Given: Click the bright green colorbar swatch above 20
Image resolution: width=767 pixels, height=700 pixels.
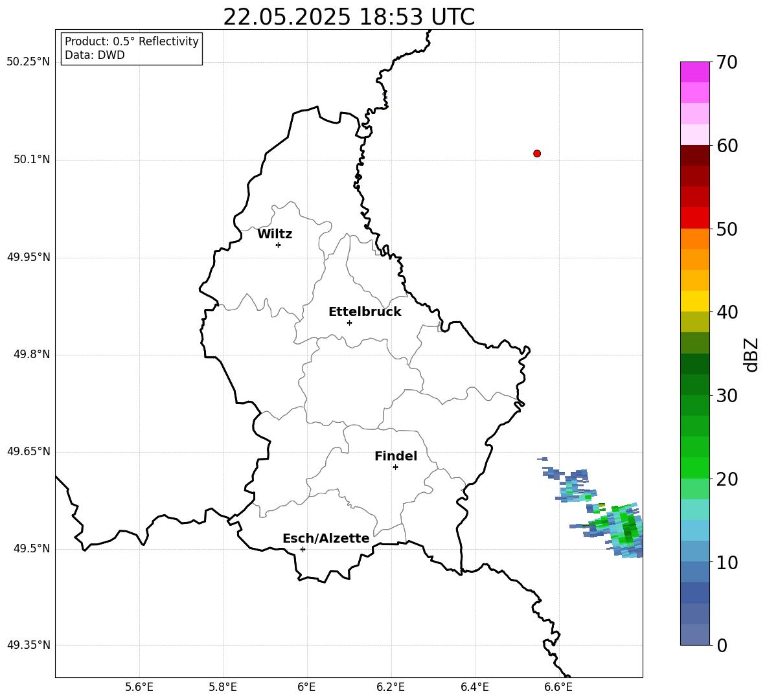Looking at the screenshot, I should [x=694, y=468].
